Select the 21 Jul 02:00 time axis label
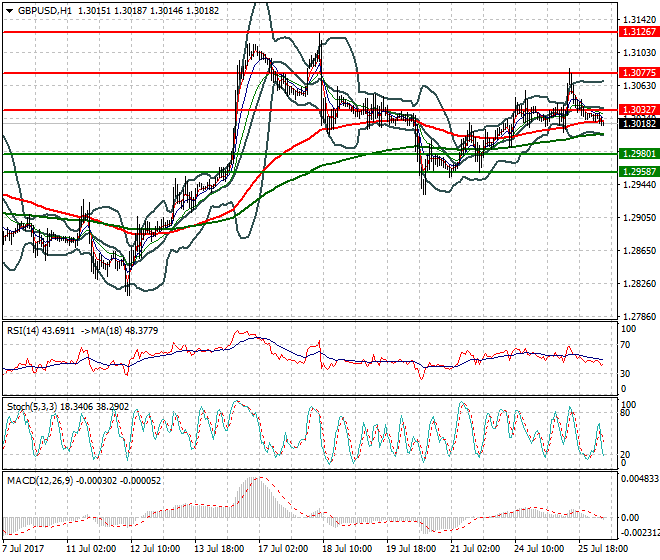The width and height of the screenshot is (660, 560). pyautogui.click(x=475, y=549)
